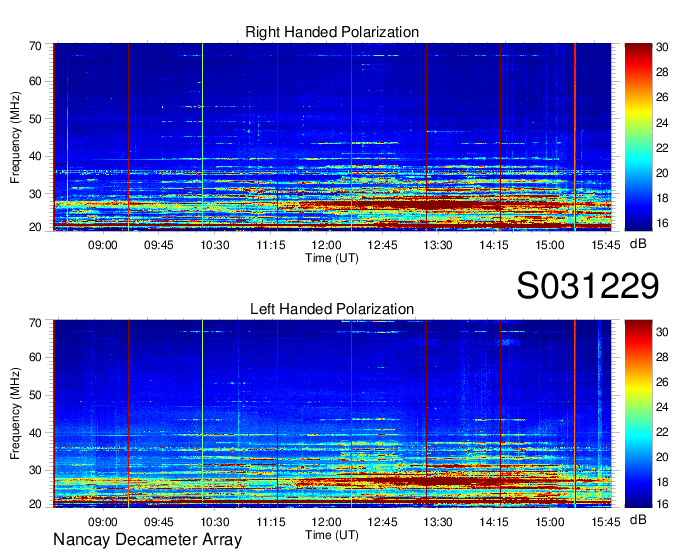The width and height of the screenshot is (680, 552).
Task: Click 28 dB value on Left Handed colorbar
Action: [x=662, y=357]
